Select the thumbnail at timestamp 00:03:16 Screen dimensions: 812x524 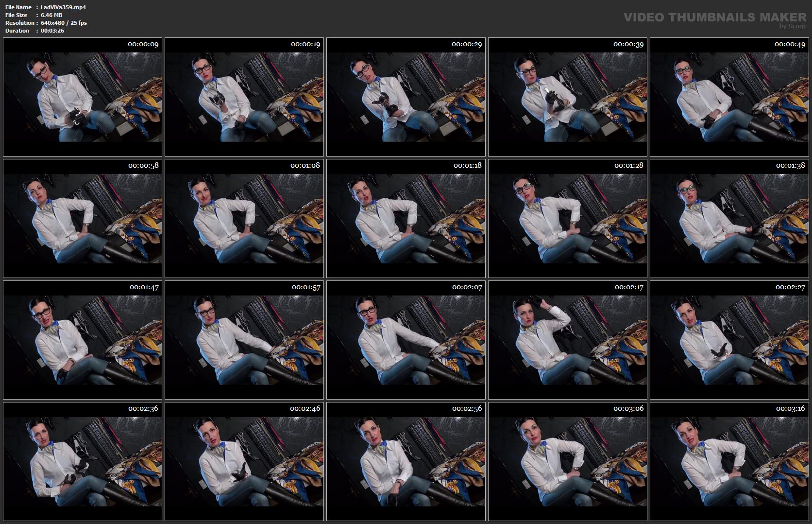tap(729, 461)
